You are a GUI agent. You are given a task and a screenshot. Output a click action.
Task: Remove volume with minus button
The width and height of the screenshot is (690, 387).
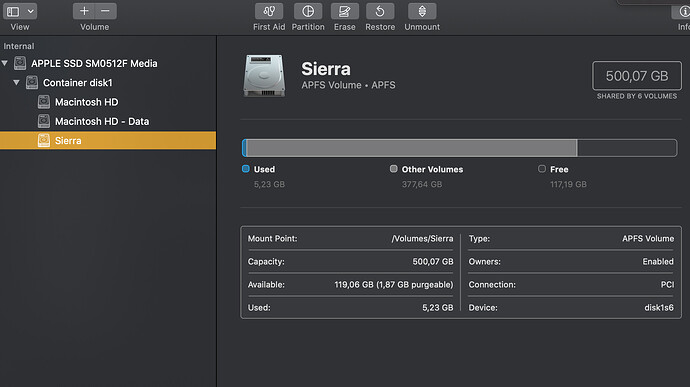point(106,11)
